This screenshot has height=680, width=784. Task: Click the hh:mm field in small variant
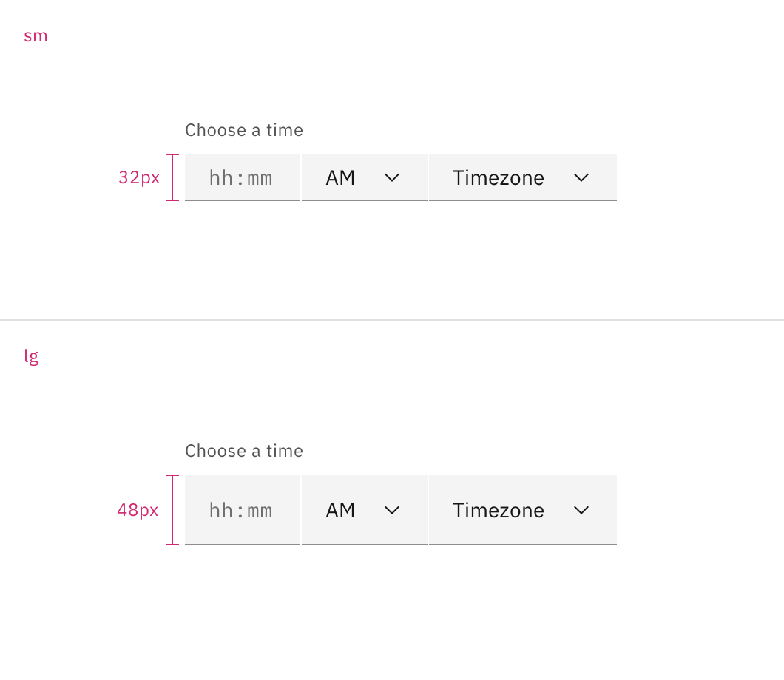[242, 177]
